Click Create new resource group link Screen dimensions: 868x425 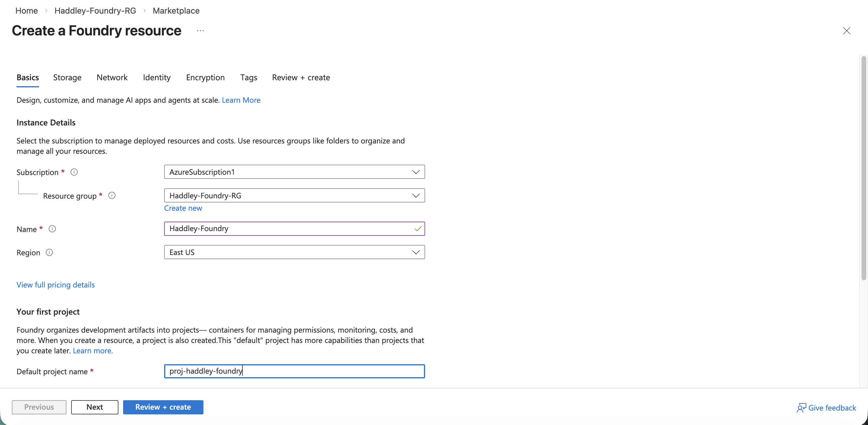coord(183,208)
